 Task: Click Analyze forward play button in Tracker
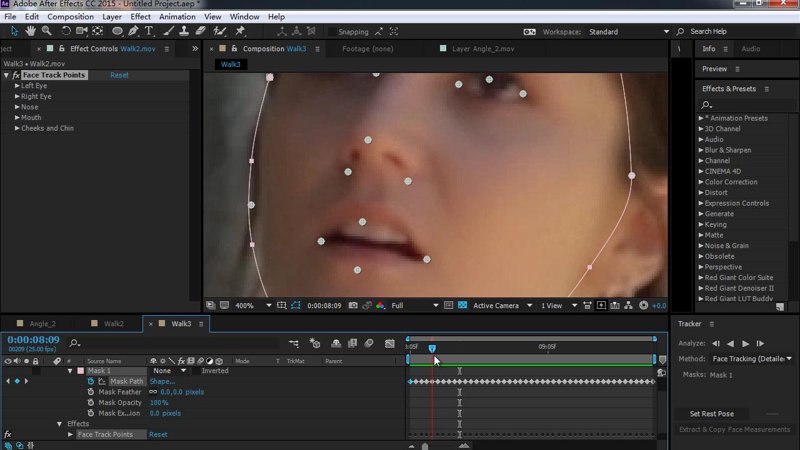(x=745, y=343)
